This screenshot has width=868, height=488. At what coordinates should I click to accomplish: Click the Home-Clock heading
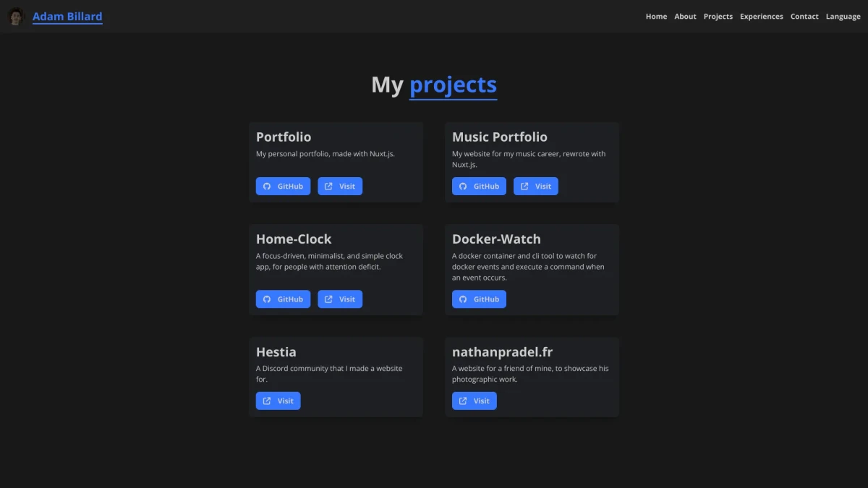(x=294, y=239)
